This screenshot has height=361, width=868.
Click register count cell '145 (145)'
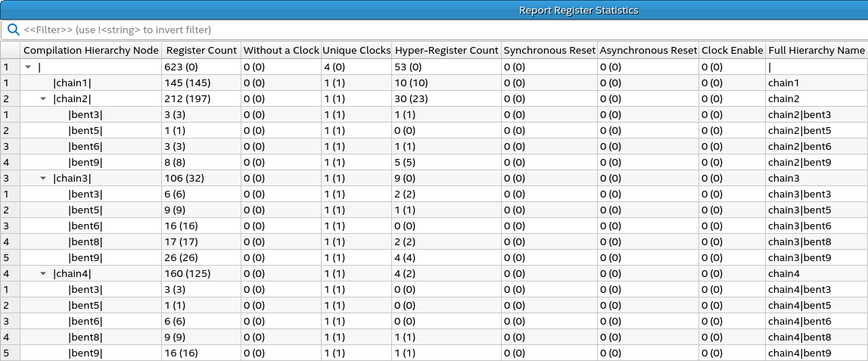(x=187, y=83)
